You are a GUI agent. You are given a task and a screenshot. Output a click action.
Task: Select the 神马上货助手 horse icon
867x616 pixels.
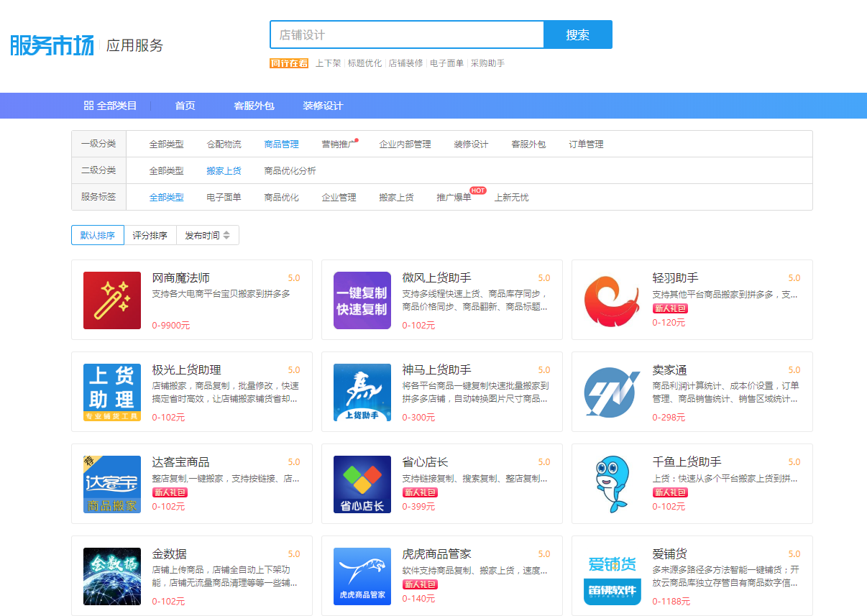coord(362,392)
